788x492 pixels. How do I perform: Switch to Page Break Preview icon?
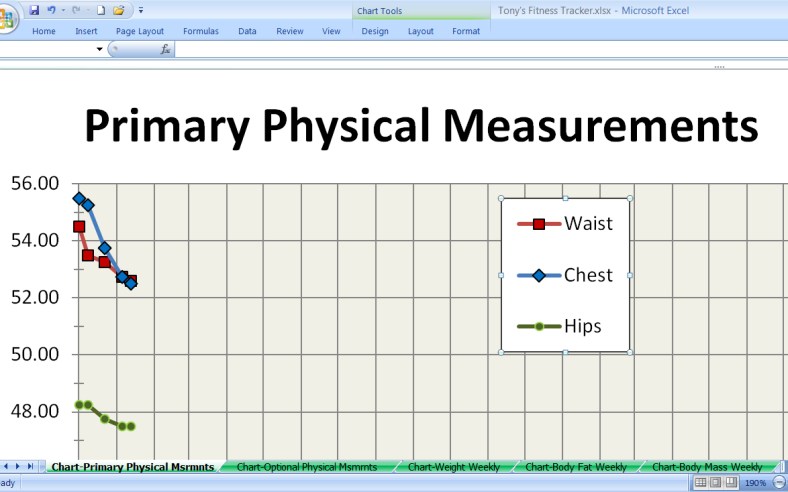[x=731, y=482]
